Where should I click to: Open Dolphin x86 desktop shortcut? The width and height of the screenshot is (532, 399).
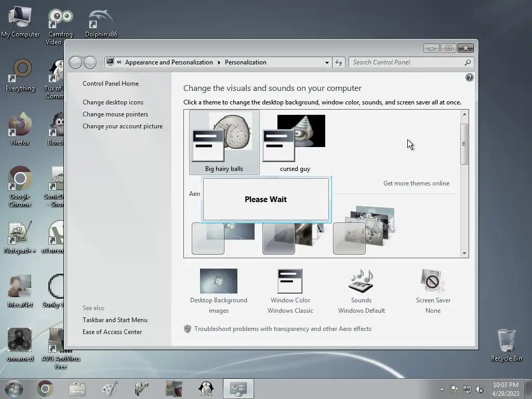[x=101, y=23]
